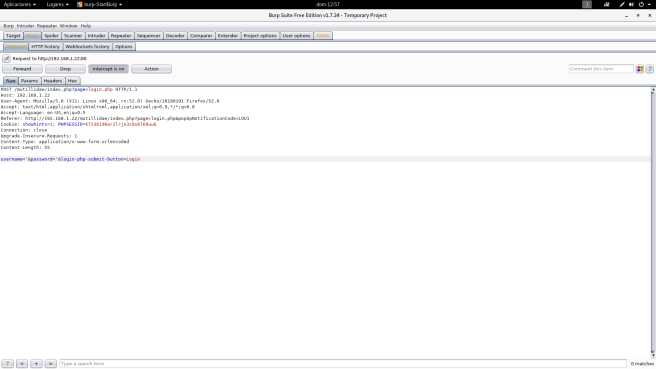
Task: Click the Drop button
Action: point(65,69)
